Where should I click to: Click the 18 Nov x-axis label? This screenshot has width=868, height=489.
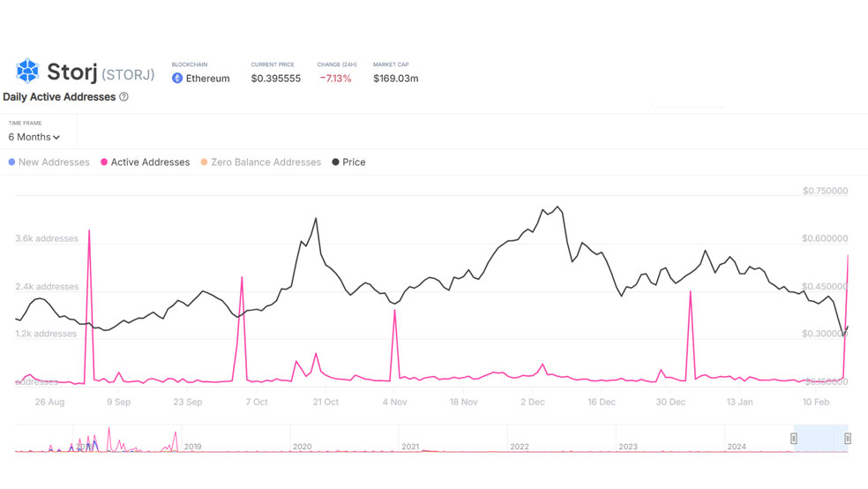[x=463, y=402]
